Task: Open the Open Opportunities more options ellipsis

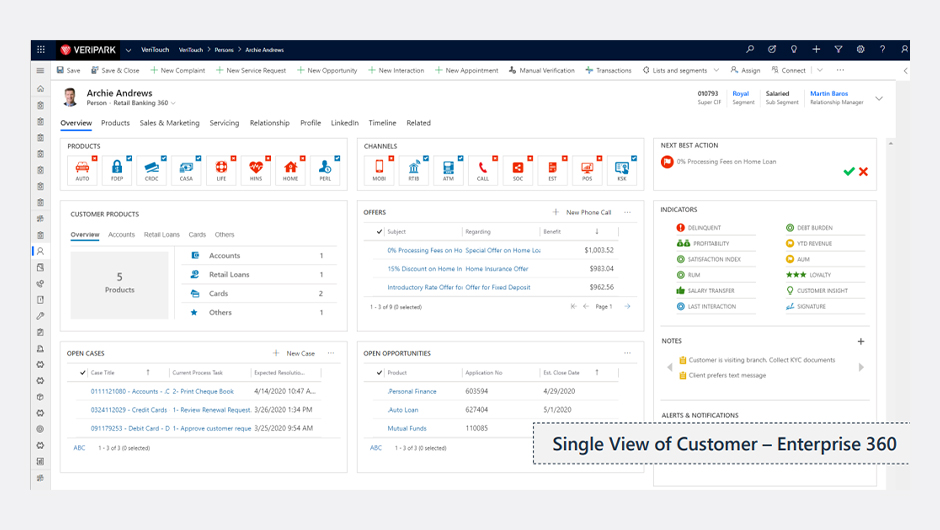Action: 628,353
